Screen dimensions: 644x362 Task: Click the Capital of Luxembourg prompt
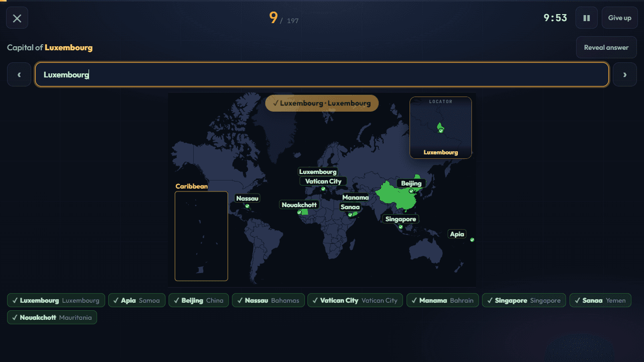pyautogui.click(x=50, y=48)
